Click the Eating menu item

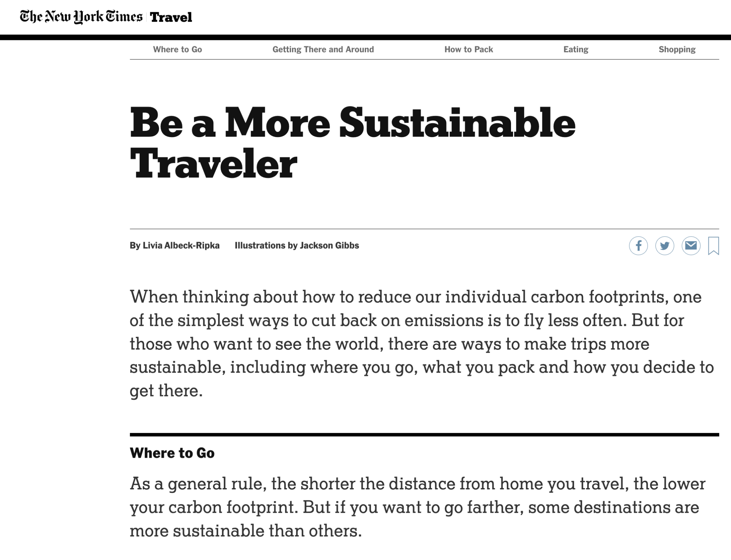(x=575, y=49)
